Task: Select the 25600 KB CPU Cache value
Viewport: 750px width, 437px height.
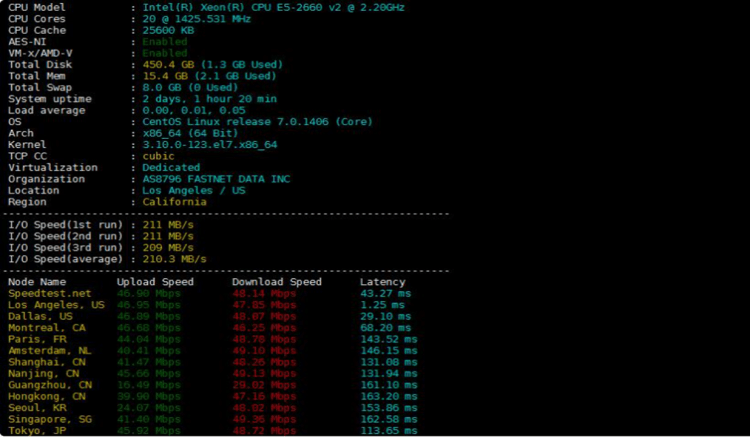Action: tap(168, 30)
